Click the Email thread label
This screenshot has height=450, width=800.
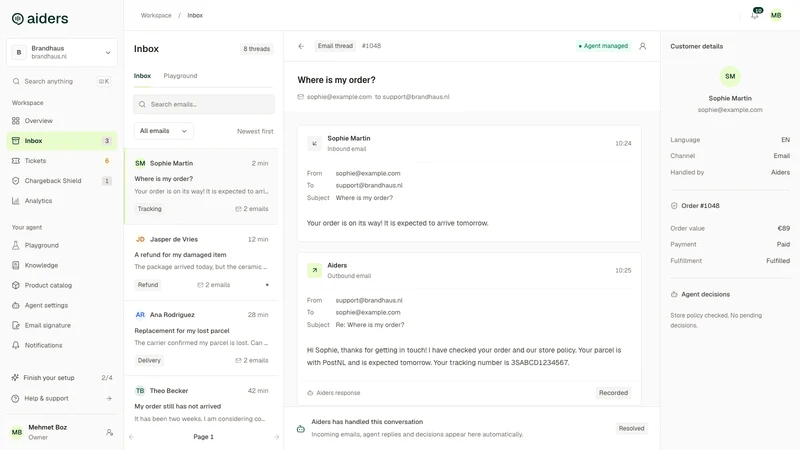[335, 46]
